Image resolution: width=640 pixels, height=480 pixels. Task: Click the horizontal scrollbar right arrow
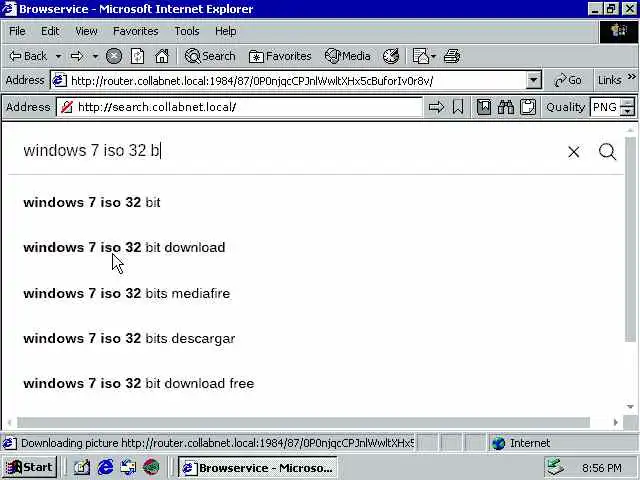pyautogui.click(x=616, y=422)
